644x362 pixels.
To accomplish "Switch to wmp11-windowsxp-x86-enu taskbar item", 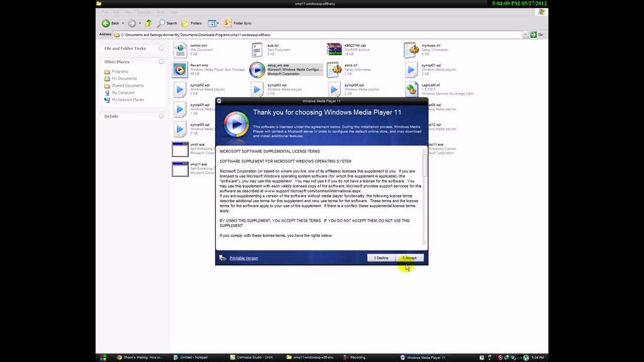I will [x=310, y=357].
